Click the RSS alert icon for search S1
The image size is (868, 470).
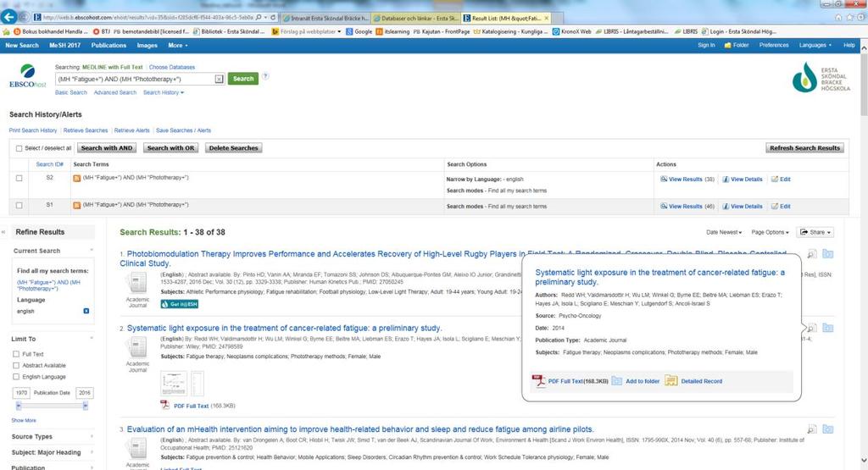[x=77, y=205]
